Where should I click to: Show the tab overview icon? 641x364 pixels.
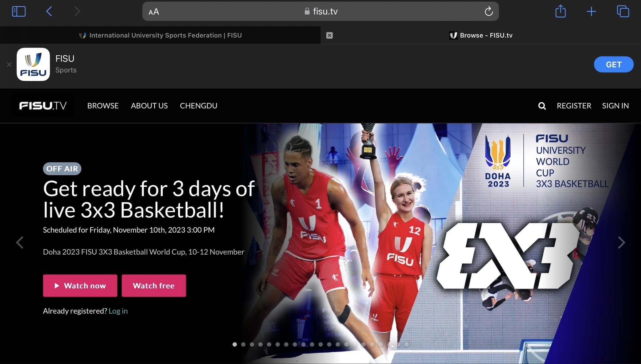tap(623, 11)
